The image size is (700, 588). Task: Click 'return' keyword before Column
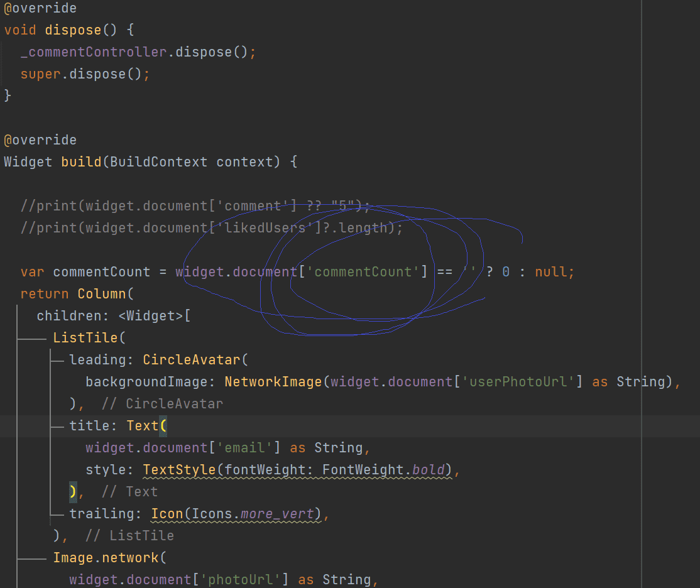45,294
